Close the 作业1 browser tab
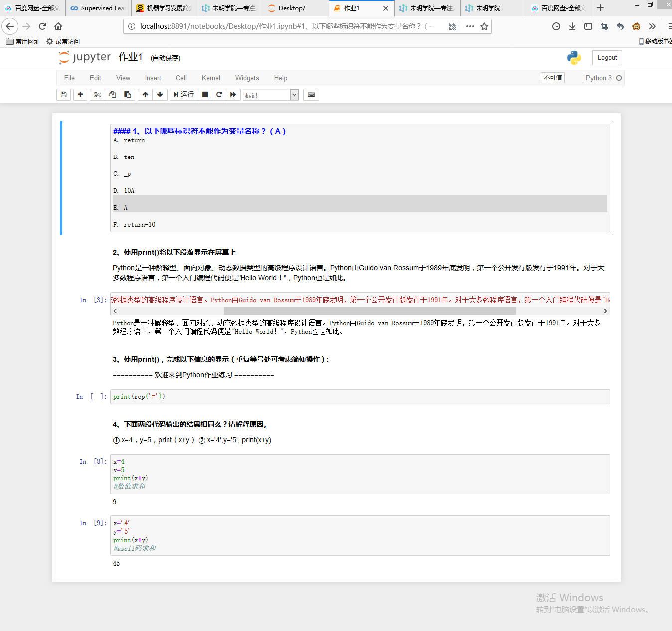This screenshot has width=672, height=631. tap(386, 8)
